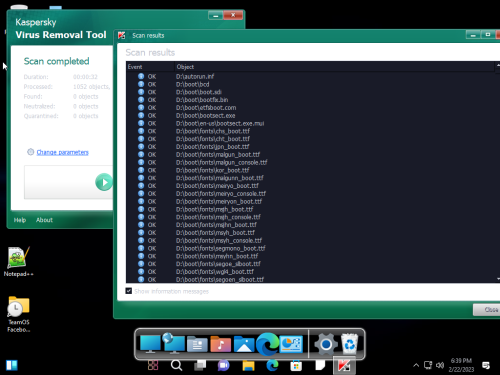Minimize the Scan results window

pyautogui.click(x=473, y=35)
